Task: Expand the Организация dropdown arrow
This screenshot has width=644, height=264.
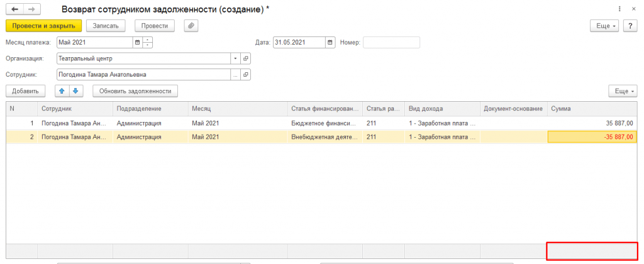Action: (x=235, y=58)
